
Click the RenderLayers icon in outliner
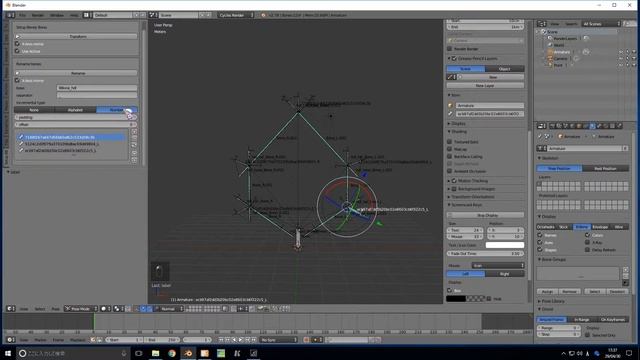550,38
